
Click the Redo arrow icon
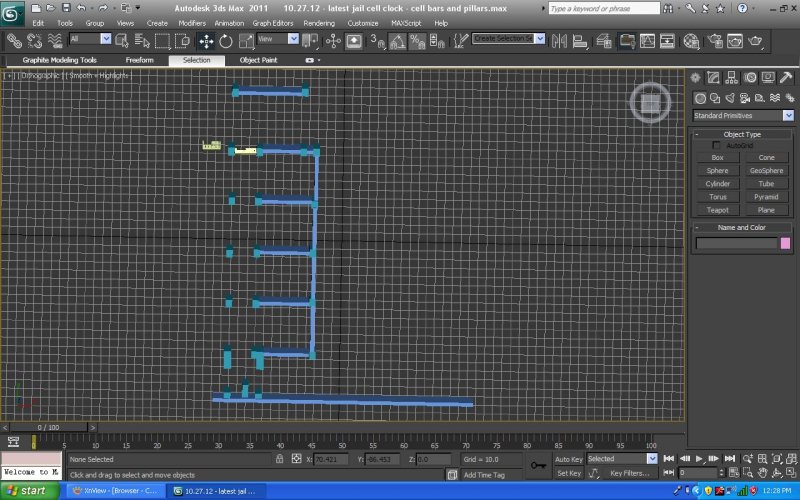click(103, 8)
